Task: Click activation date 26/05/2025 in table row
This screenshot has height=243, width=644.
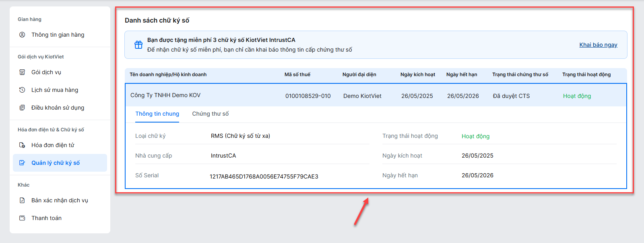Action: tap(417, 96)
